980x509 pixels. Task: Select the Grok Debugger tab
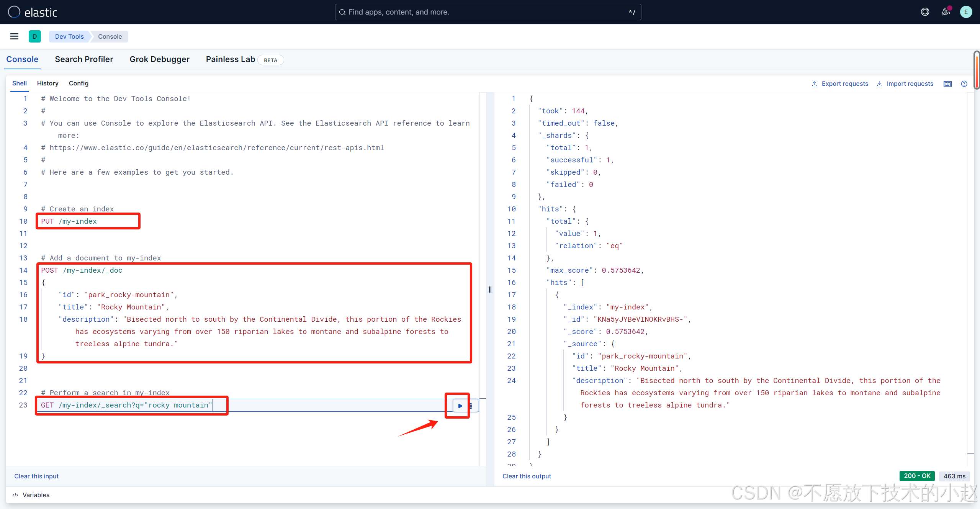[x=159, y=59]
